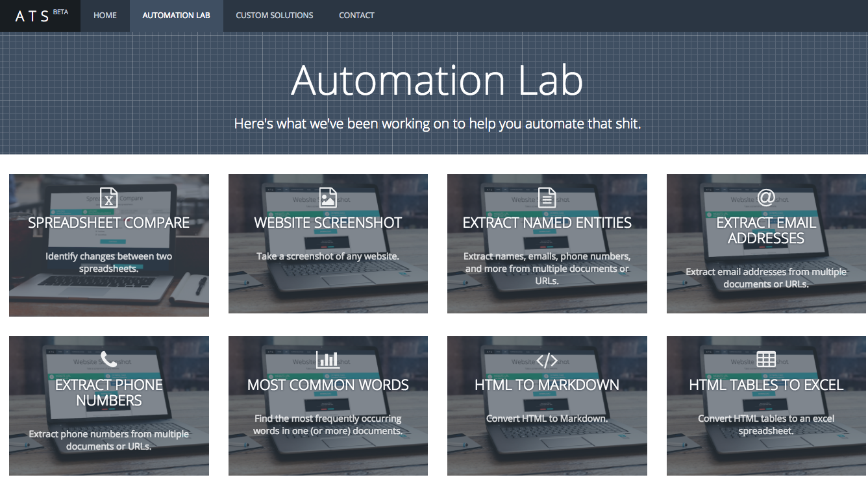
Task: Click the ATS Beta logo
Action: point(41,16)
